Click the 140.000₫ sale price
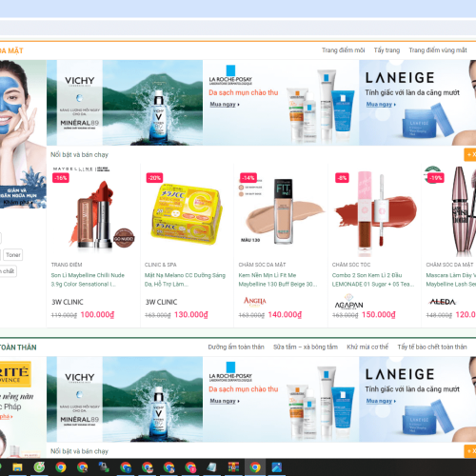 click(285, 314)
